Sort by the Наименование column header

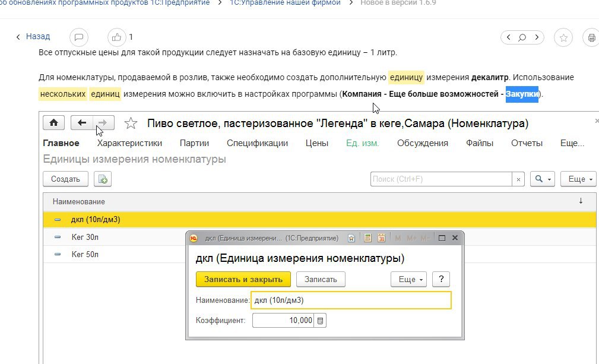tap(79, 201)
